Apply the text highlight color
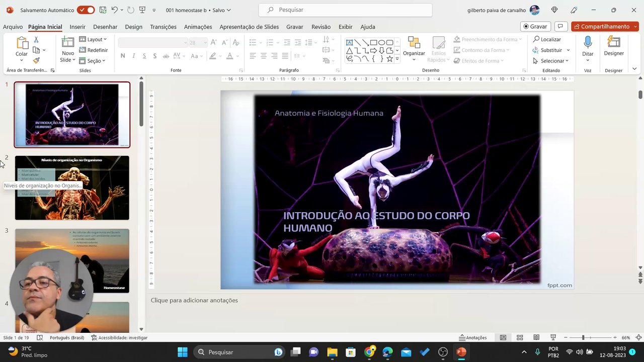644x362 pixels. click(x=213, y=56)
